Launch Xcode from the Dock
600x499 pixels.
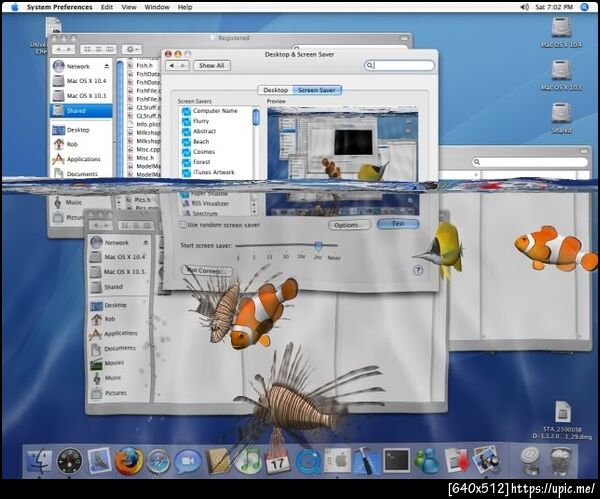tap(367, 461)
